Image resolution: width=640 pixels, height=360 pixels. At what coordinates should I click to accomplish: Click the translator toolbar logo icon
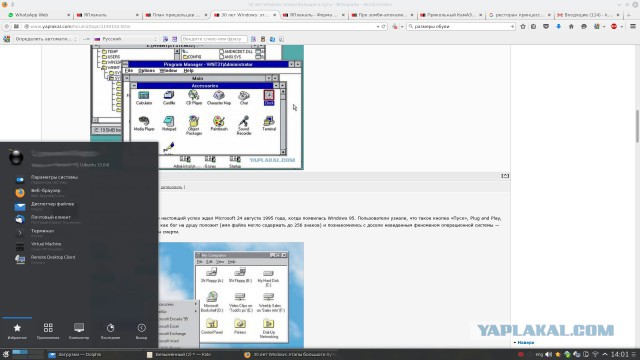(x=7, y=39)
